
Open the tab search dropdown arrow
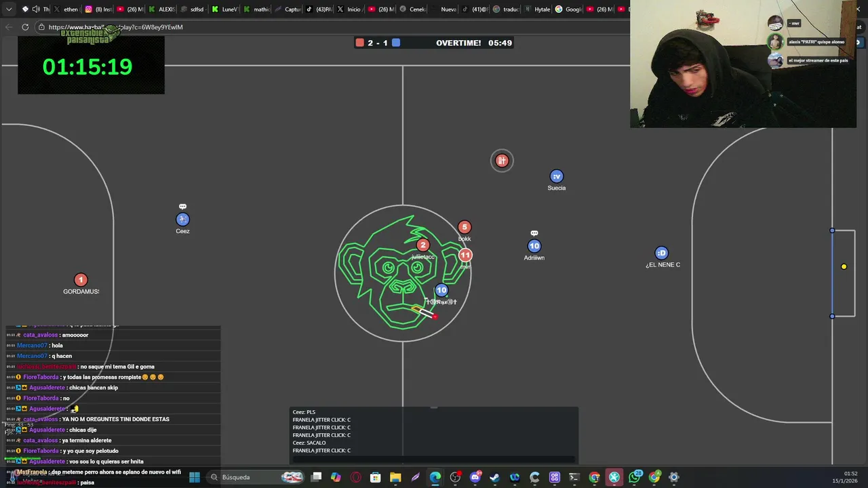9,9
